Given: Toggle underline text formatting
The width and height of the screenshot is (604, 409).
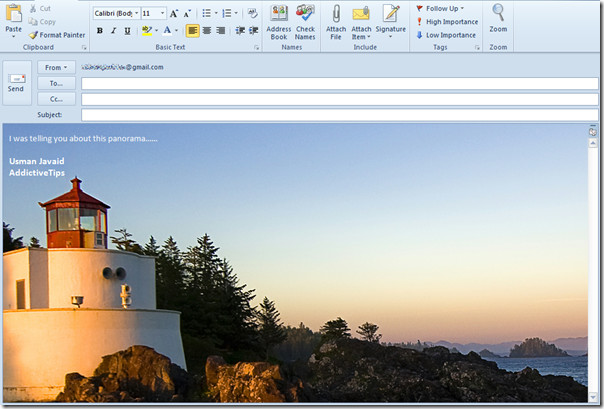Looking at the screenshot, I should coord(127,31).
